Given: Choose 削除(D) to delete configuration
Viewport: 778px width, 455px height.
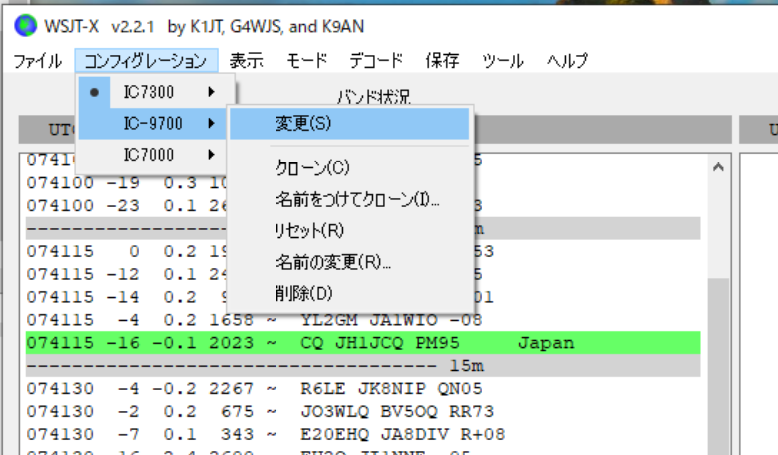Looking at the screenshot, I should tap(349, 293).
